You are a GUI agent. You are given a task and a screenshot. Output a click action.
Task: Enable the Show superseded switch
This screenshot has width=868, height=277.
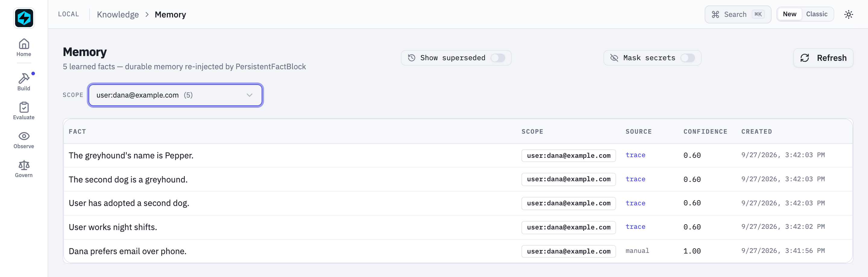(498, 58)
